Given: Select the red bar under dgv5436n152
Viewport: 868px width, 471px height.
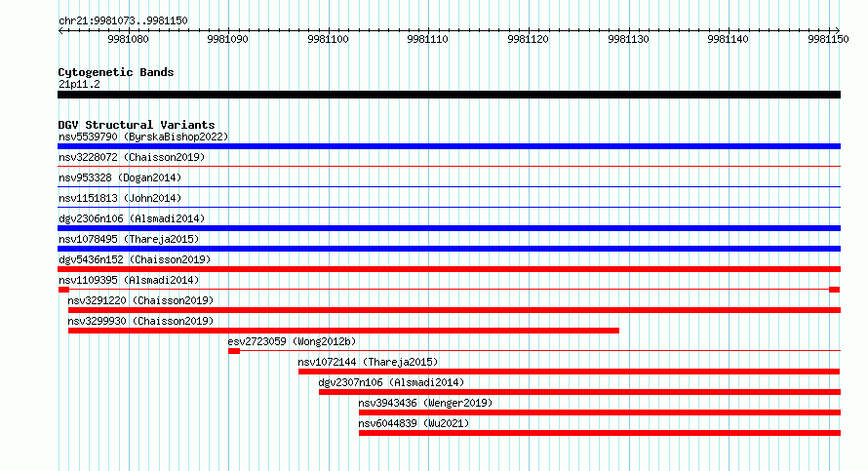Looking at the screenshot, I should tap(449, 269).
